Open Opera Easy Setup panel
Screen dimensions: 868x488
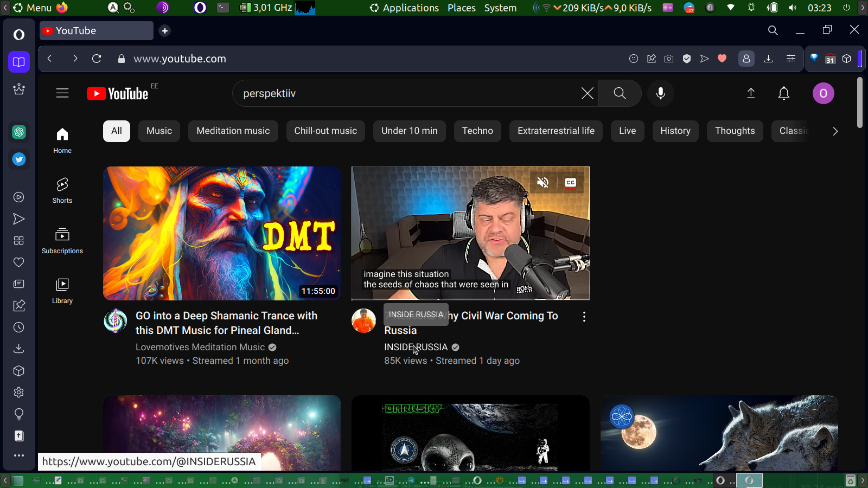point(791,59)
